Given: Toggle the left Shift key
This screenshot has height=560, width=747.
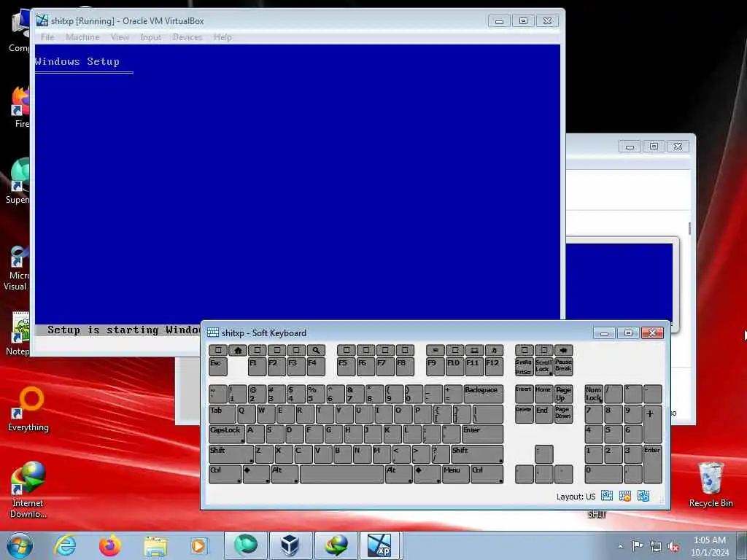Looking at the screenshot, I should point(231,454).
